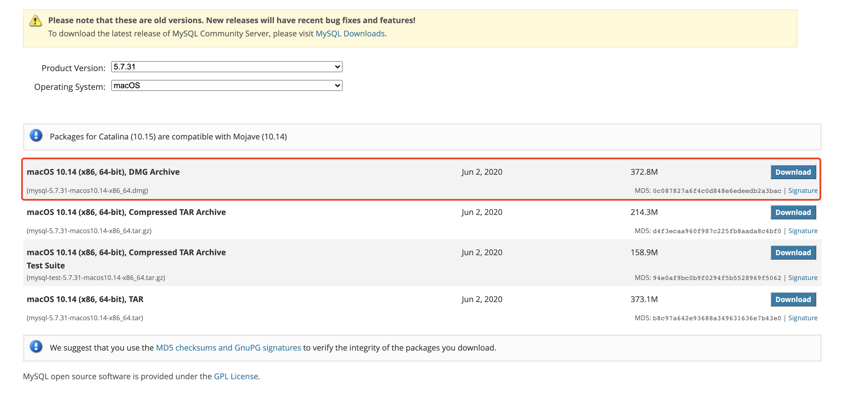Image resolution: width=868 pixels, height=393 pixels.
Task: Open Signature link for the TAR file
Action: [803, 318]
